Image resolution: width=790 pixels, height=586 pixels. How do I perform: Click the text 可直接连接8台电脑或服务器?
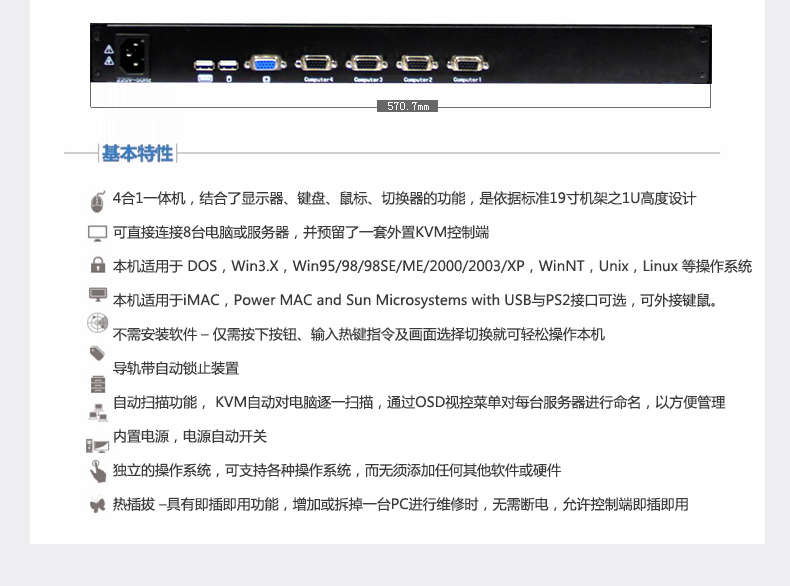[201, 232]
